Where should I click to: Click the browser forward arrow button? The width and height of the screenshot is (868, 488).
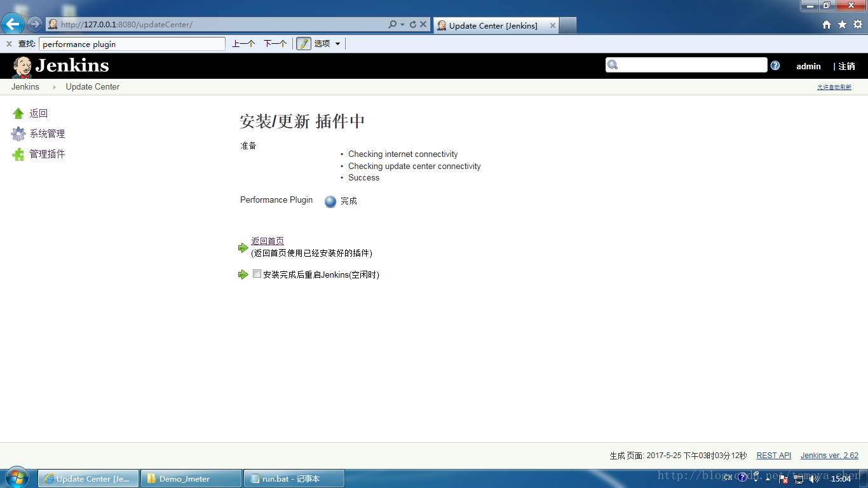[35, 25]
